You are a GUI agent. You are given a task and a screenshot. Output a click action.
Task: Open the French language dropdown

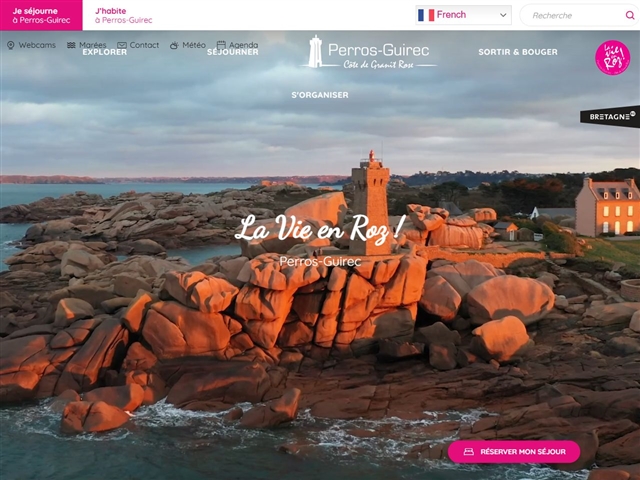[x=463, y=15]
